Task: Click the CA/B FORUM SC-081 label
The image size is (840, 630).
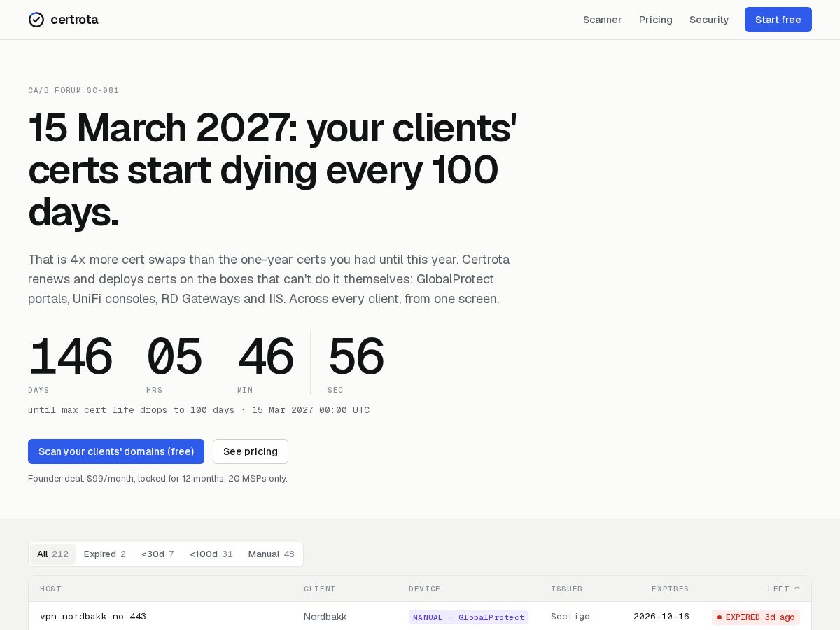Action: pos(73,90)
